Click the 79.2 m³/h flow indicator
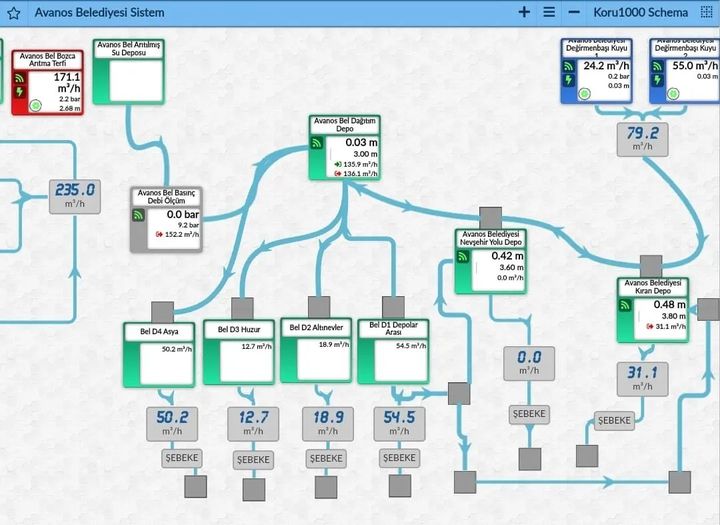The width and height of the screenshot is (720, 525). (x=641, y=138)
